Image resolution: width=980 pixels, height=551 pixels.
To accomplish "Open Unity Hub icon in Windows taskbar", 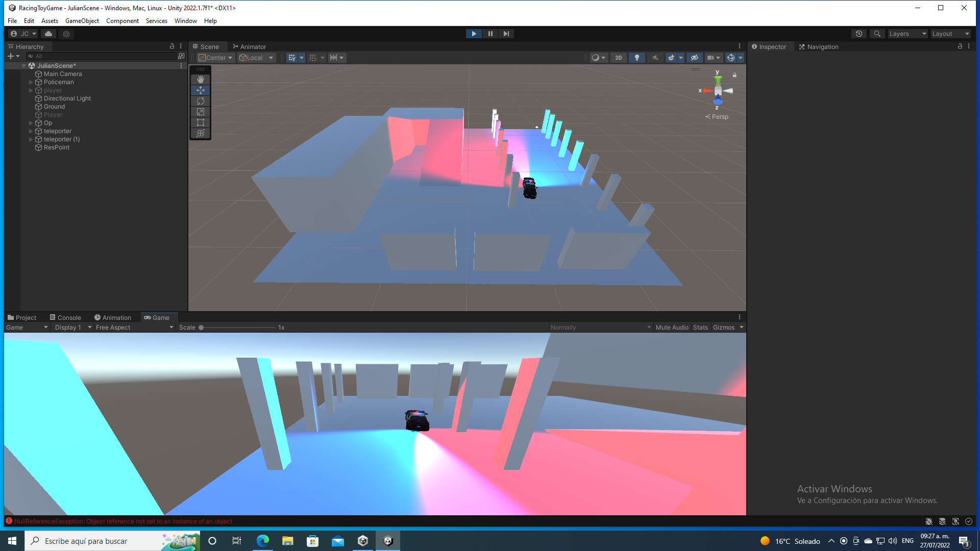I will click(x=363, y=541).
